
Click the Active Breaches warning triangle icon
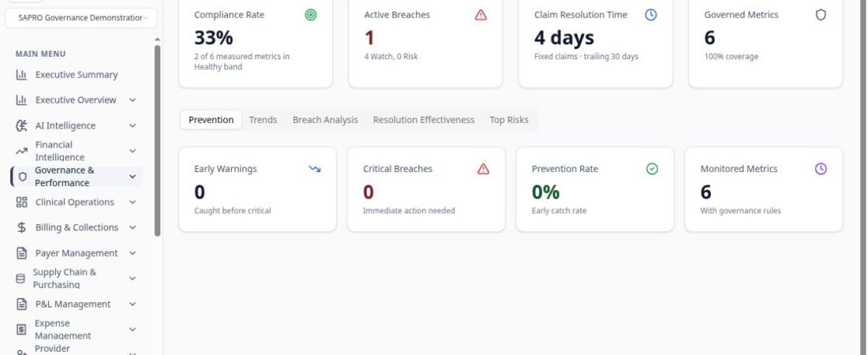(481, 15)
